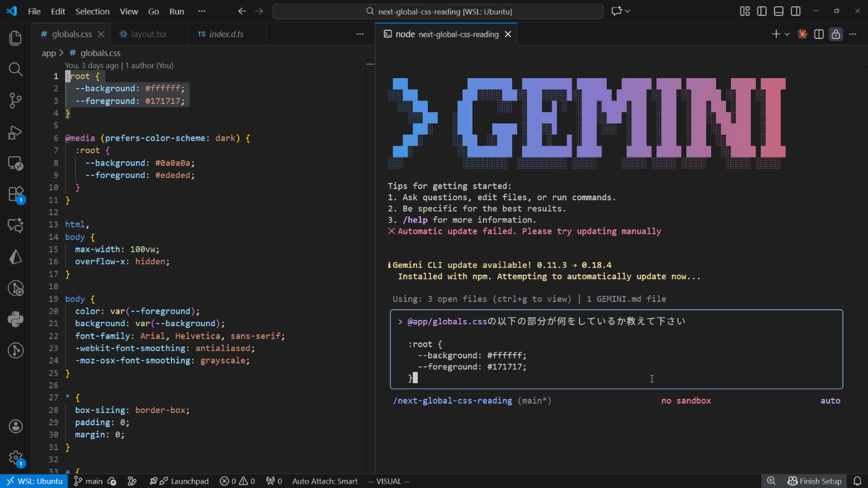Open the Customize Layout control
Screen dimensions: 868x488
745,11
